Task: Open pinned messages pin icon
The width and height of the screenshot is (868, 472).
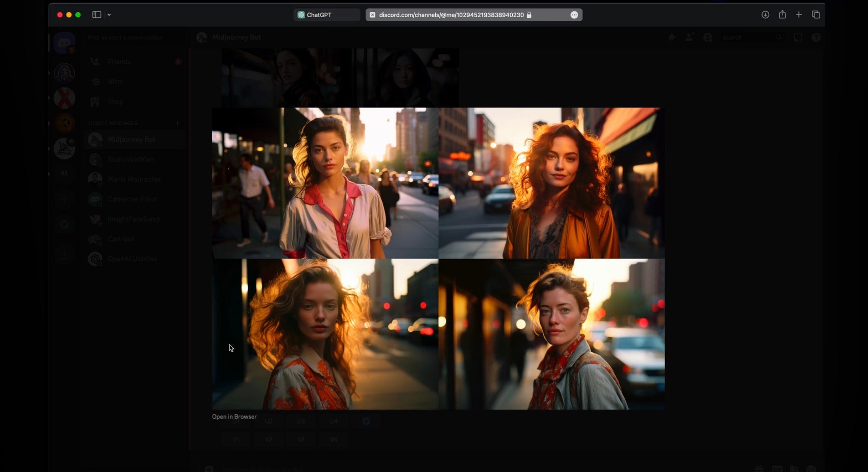Action: [x=672, y=38]
